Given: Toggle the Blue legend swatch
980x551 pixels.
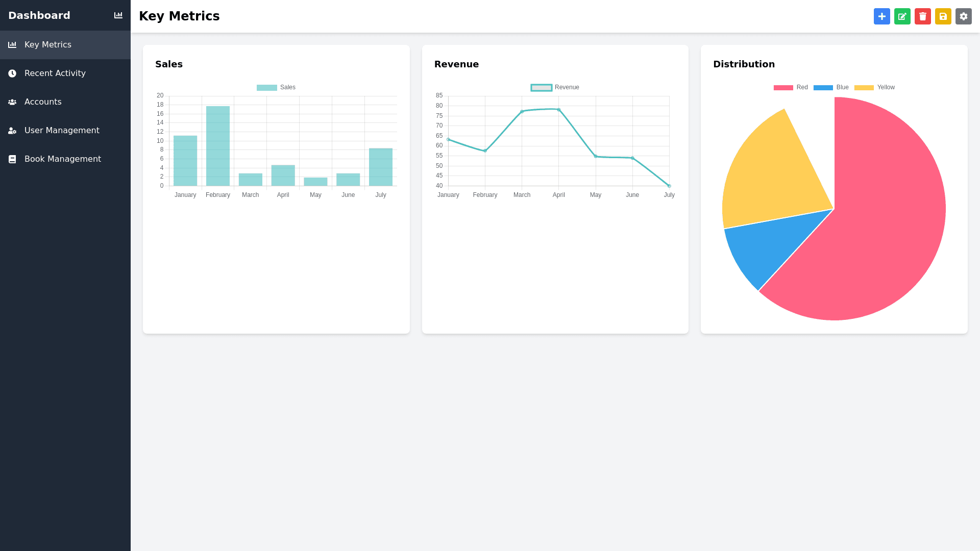Looking at the screenshot, I should (823, 88).
